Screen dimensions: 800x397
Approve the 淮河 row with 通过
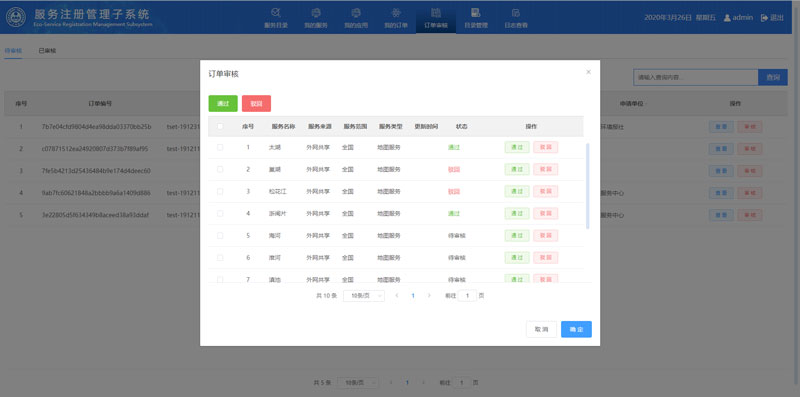517,258
